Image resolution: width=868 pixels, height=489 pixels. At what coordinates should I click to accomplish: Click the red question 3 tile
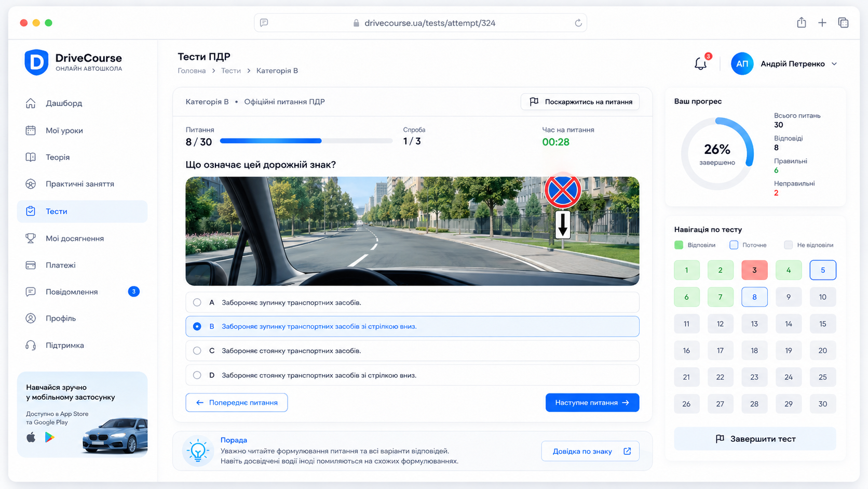pyautogui.click(x=754, y=270)
